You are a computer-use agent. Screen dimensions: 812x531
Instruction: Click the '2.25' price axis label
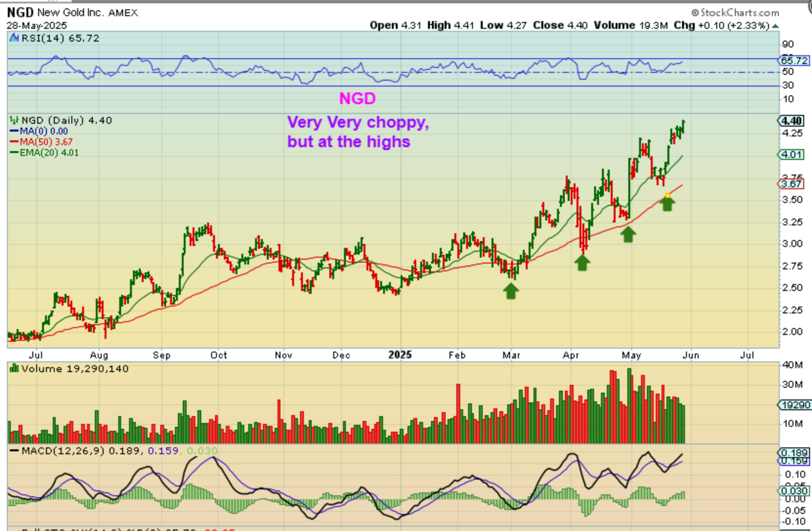click(x=792, y=310)
